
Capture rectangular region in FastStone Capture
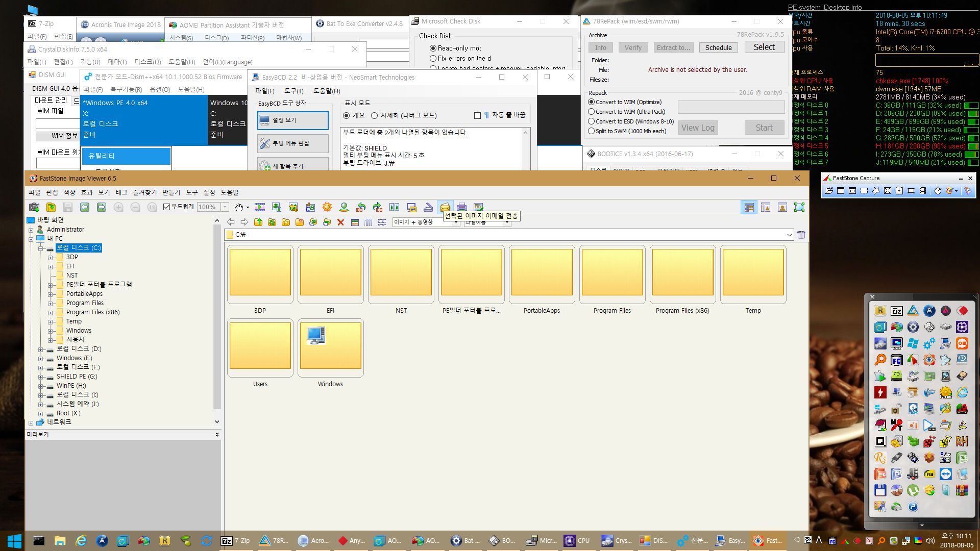(x=864, y=191)
